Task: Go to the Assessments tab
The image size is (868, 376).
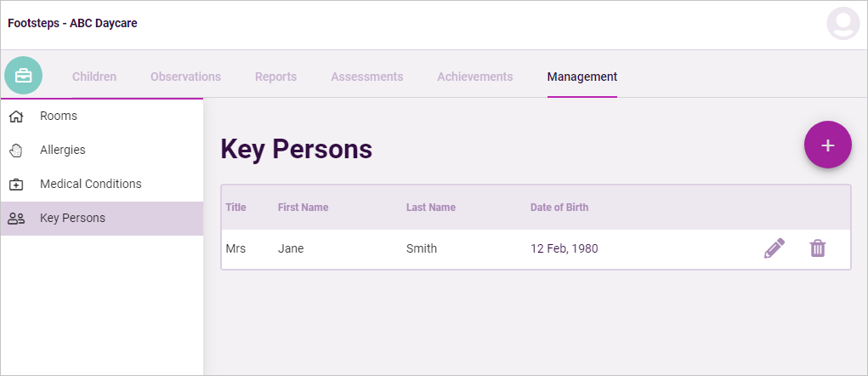Action: 367,77
